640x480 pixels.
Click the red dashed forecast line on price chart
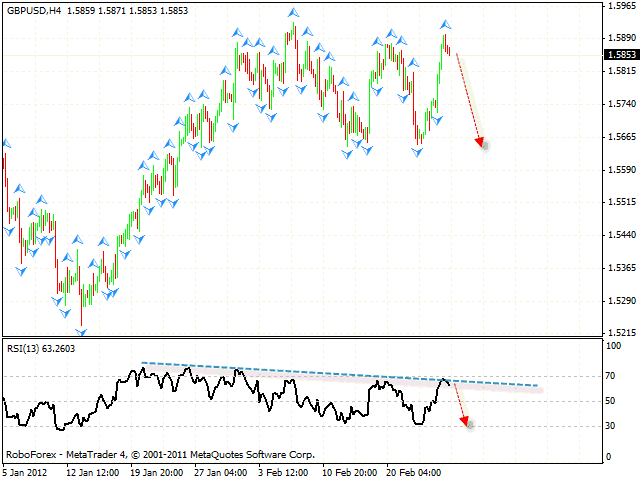468,95
